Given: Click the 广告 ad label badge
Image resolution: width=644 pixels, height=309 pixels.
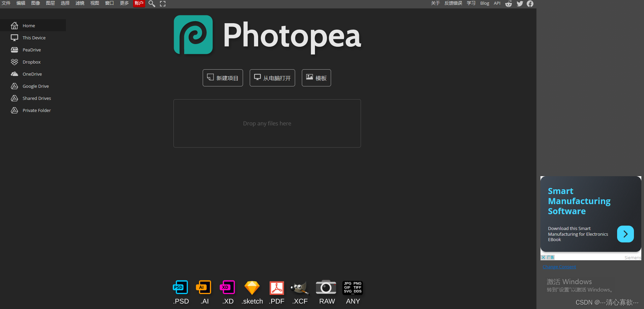Looking at the screenshot, I should pyautogui.click(x=551, y=257).
